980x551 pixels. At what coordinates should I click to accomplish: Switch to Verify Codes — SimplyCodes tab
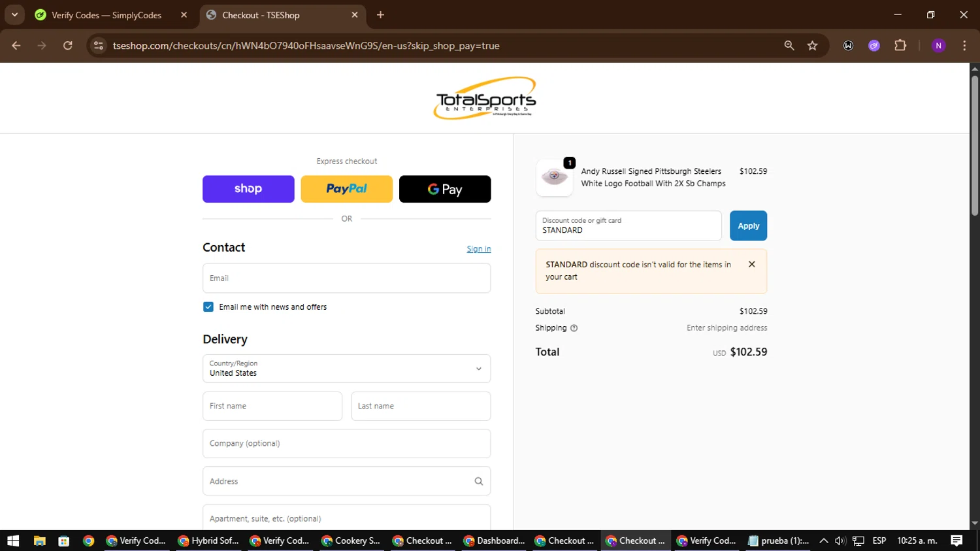[x=106, y=15]
